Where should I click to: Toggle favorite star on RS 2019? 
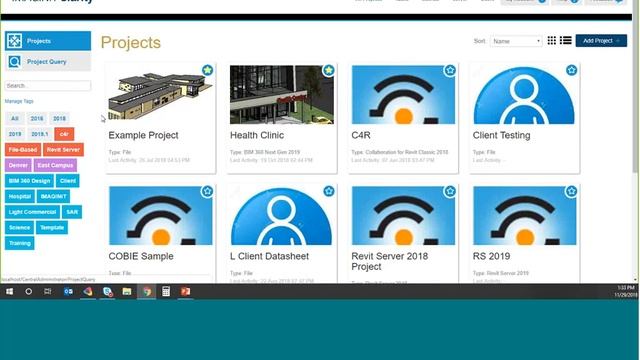[x=571, y=191]
